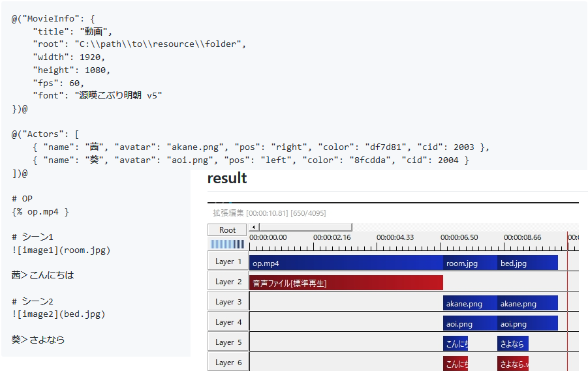Click the timeline scrollbar left arrow
This screenshot has width=588, height=371.
pyautogui.click(x=253, y=227)
